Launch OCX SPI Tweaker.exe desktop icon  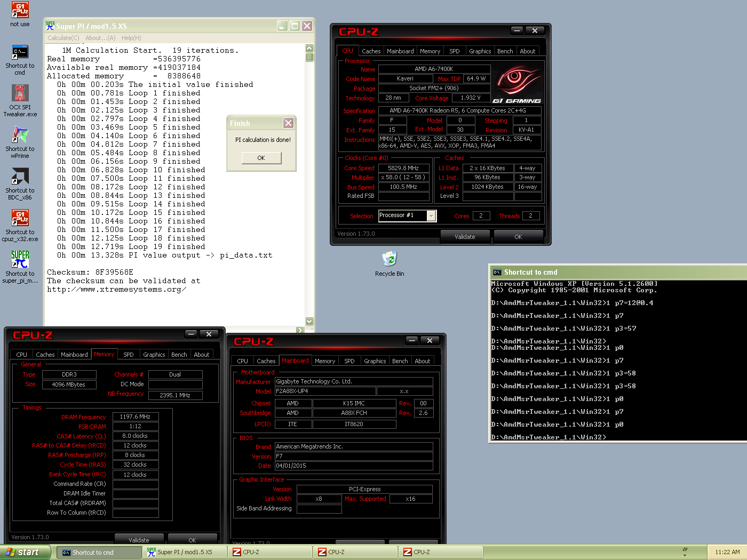pos(20,101)
